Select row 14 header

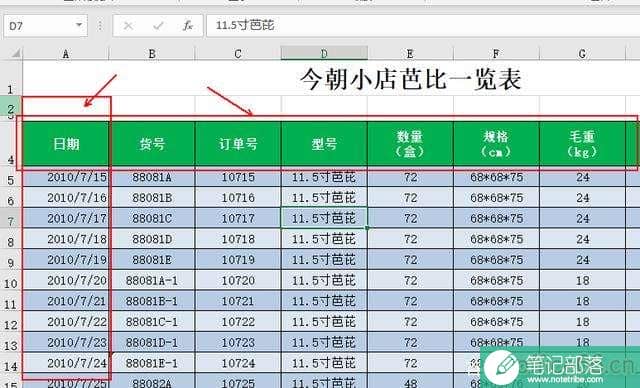11,363
